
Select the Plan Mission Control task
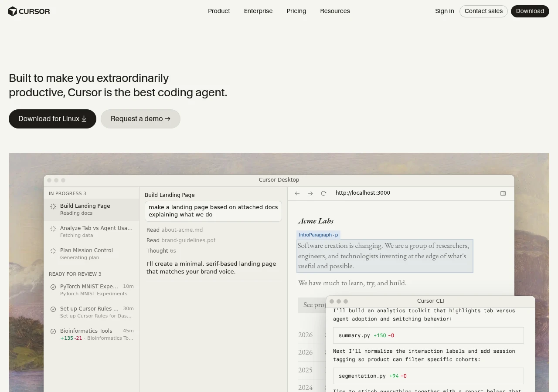(92, 254)
